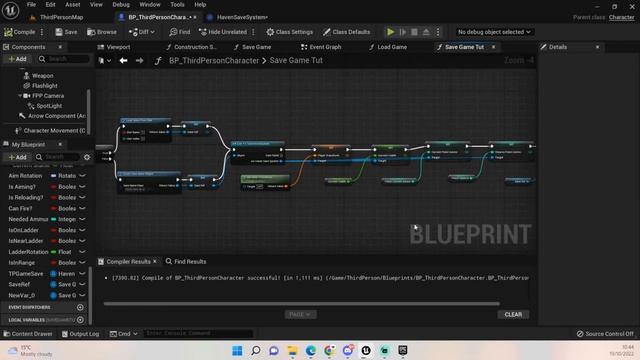Add a new local variable
The height and width of the screenshot is (360, 640).
pyautogui.click(x=80, y=320)
